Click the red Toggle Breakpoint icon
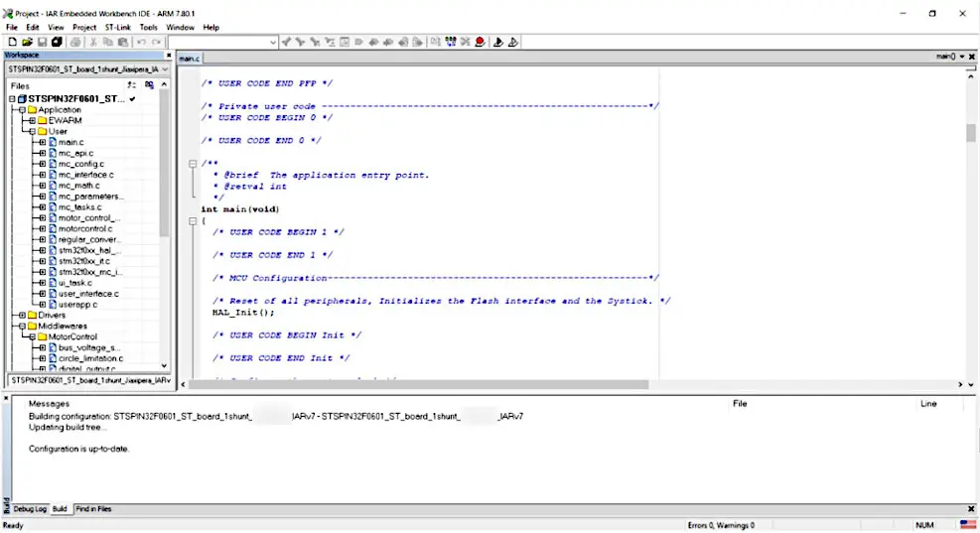Screen dimensions: 980x533 [480, 43]
